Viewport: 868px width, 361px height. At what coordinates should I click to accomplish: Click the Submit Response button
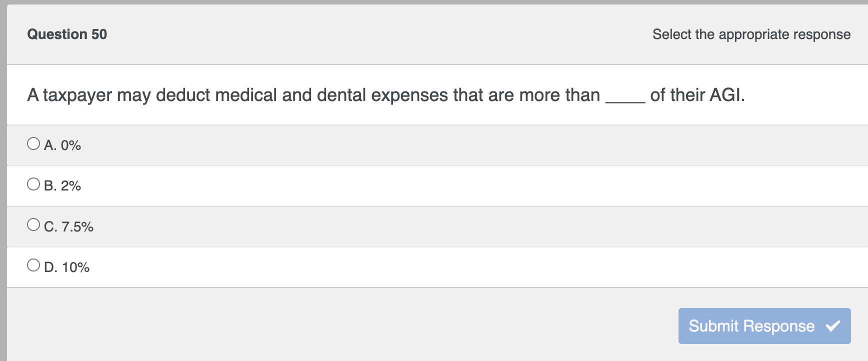[x=764, y=326]
